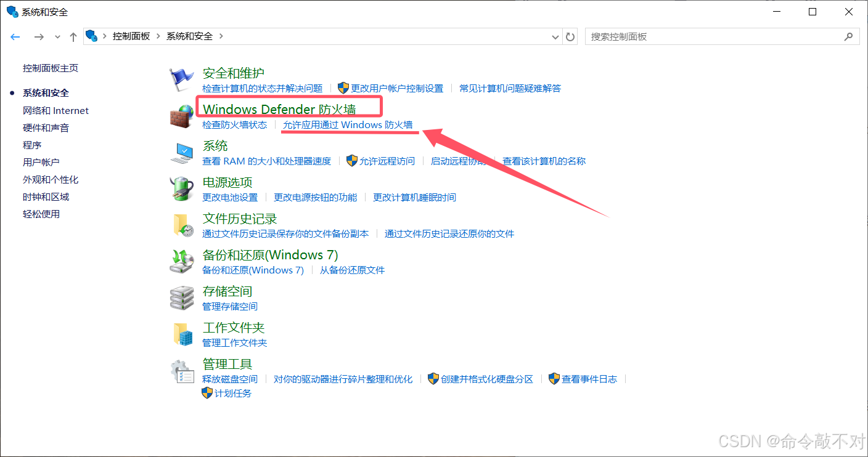Click 允许应用通过 Windows 防火墙 link
The width and height of the screenshot is (868, 457).
[348, 124]
